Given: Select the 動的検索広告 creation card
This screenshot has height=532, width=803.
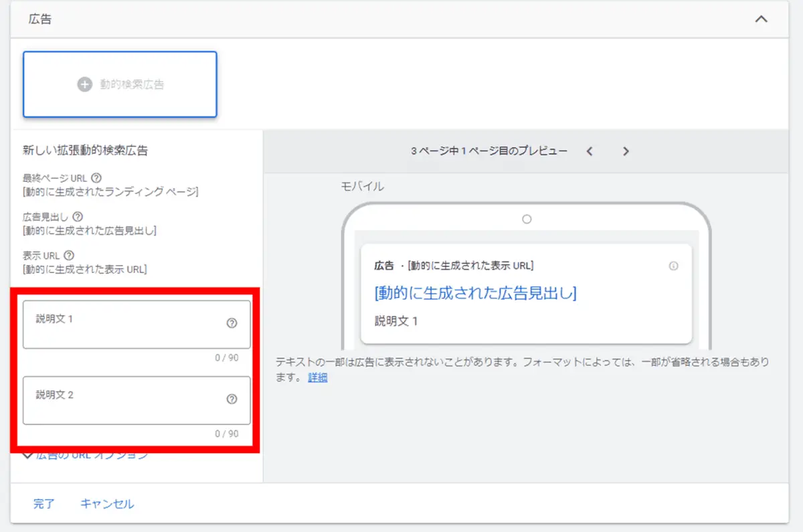Looking at the screenshot, I should tap(119, 84).
